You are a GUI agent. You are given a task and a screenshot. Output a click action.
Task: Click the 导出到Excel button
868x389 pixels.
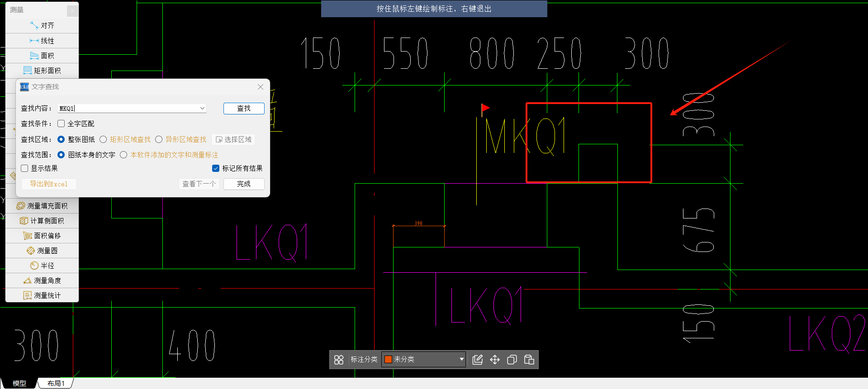click(x=49, y=184)
